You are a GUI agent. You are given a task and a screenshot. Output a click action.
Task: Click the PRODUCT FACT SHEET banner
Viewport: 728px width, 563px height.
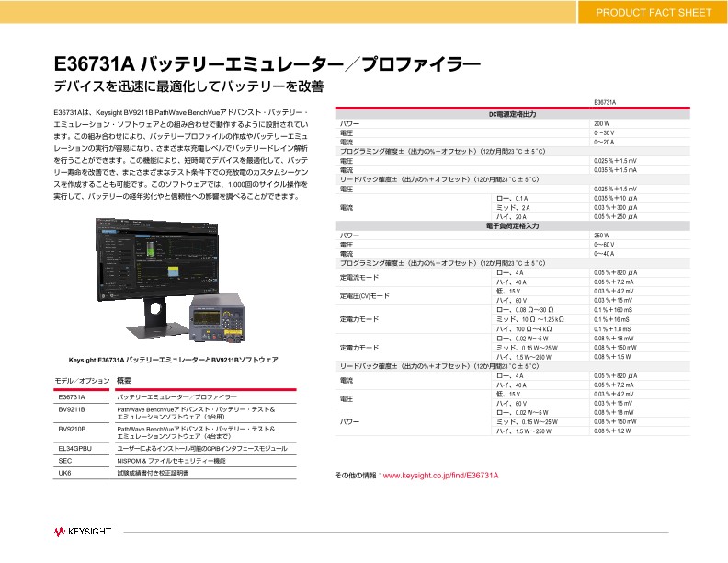tap(653, 13)
